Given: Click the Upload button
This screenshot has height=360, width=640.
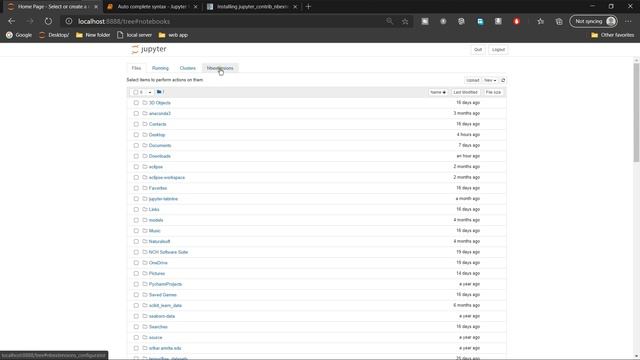Looking at the screenshot, I should coord(472,80).
